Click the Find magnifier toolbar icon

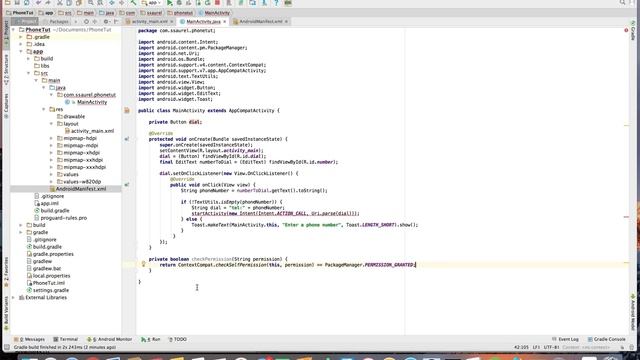point(91,2)
